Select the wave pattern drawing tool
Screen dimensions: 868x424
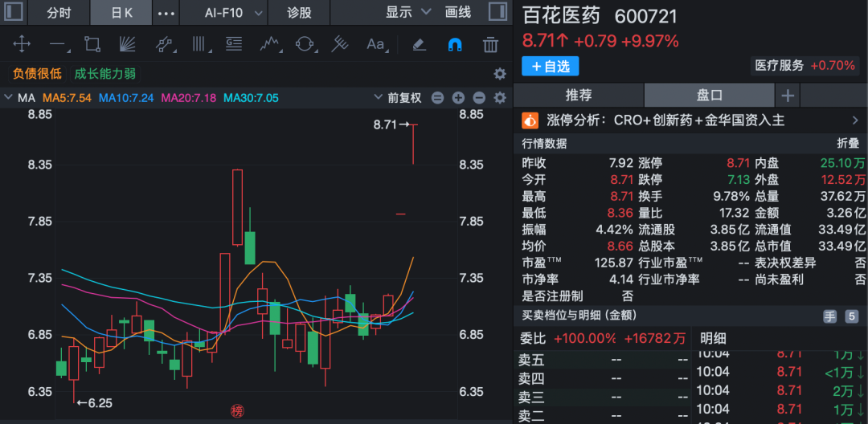coord(269,43)
